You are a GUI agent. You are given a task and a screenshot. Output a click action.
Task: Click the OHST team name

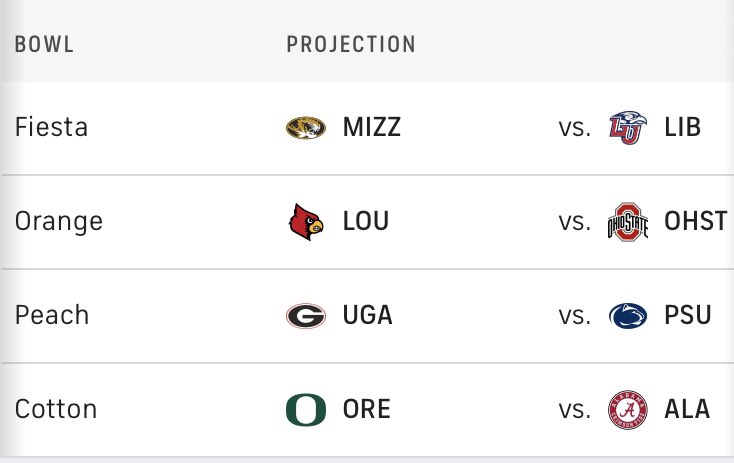[696, 221]
